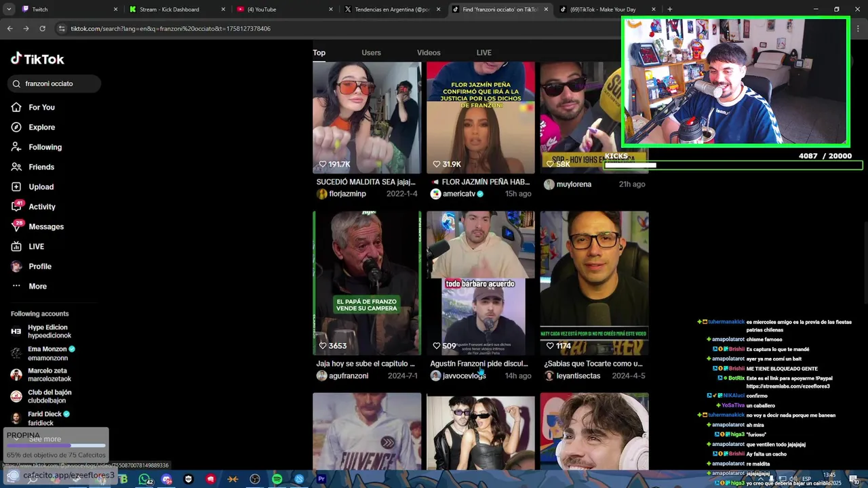Close the Twitch browser tab

point(115,9)
